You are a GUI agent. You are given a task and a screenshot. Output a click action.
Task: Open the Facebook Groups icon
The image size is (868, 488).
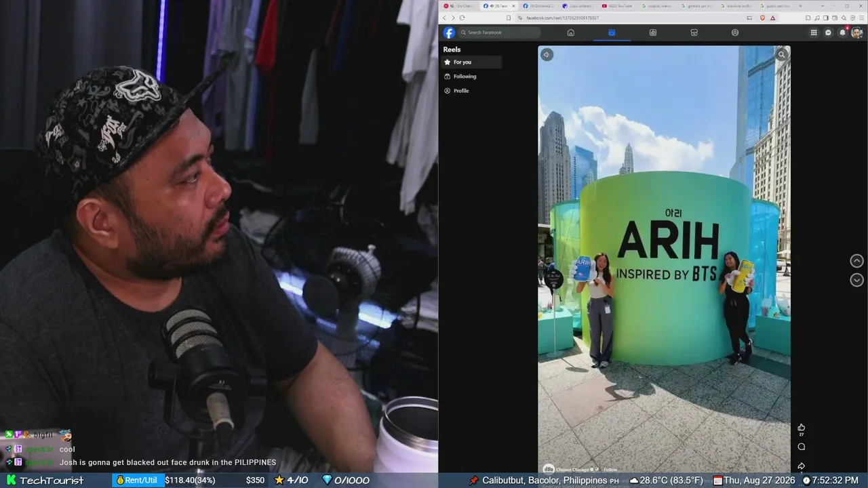click(x=735, y=33)
